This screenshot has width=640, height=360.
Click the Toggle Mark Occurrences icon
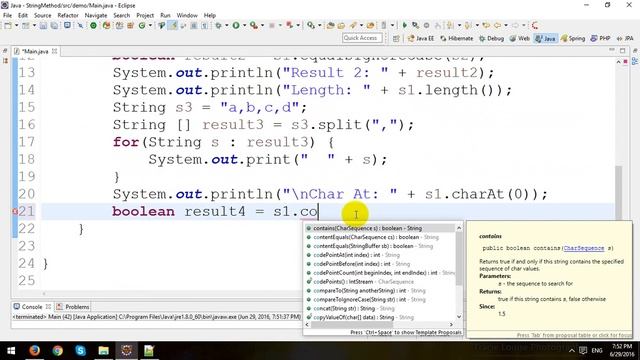[x=173, y=25]
